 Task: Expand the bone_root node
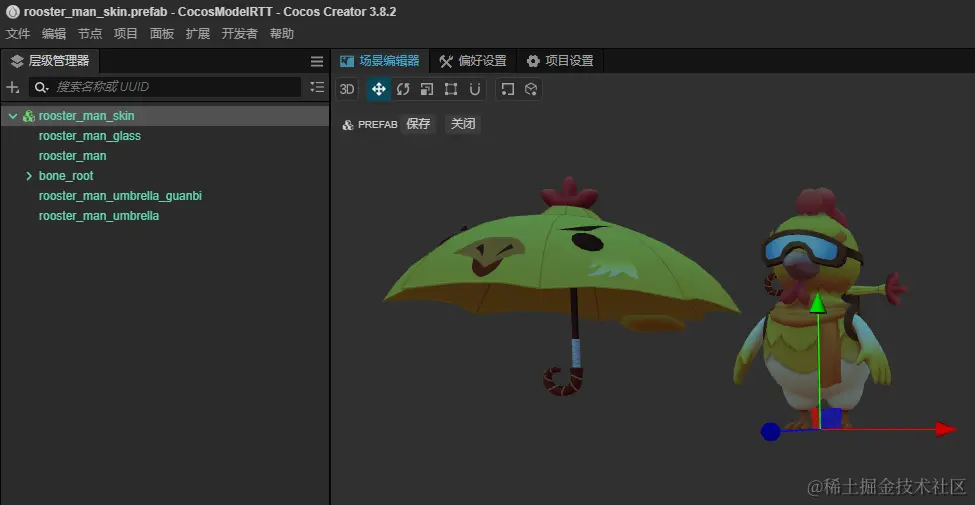pyautogui.click(x=29, y=176)
